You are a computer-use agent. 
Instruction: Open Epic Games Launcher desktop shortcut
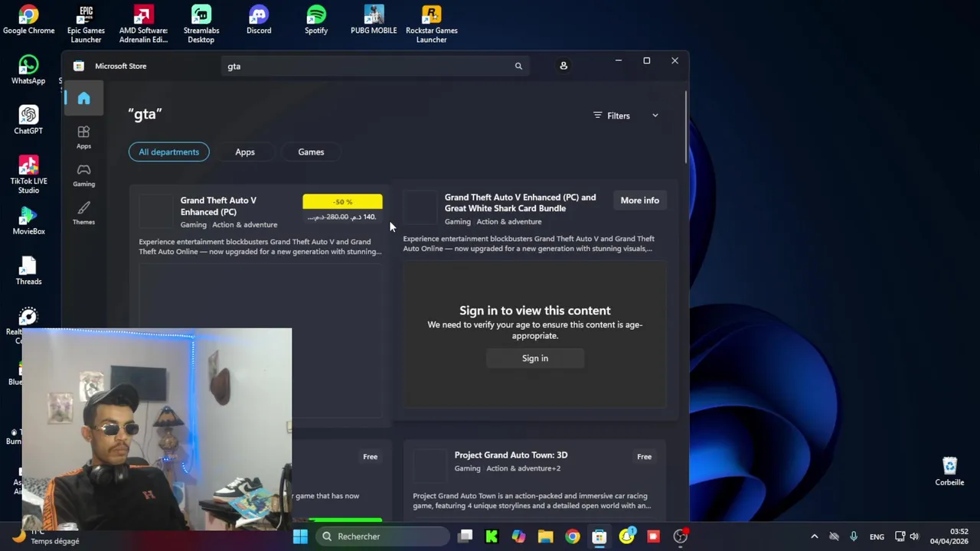[86, 24]
